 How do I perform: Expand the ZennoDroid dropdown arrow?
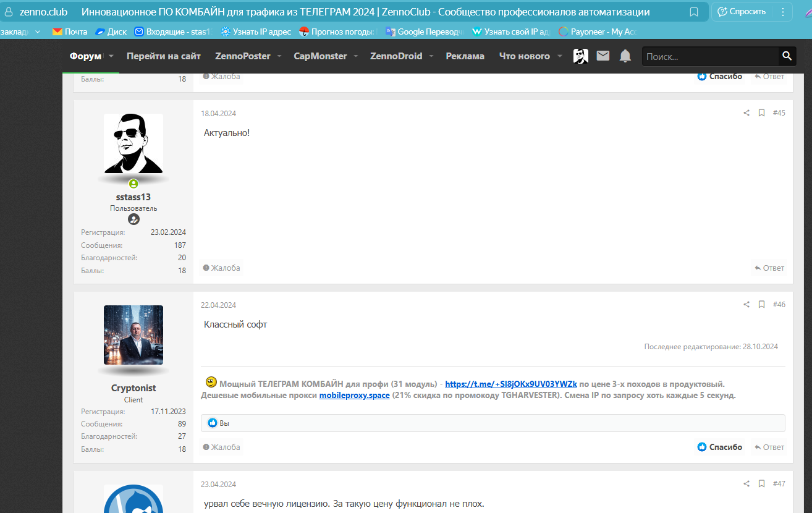tap(431, 56)
